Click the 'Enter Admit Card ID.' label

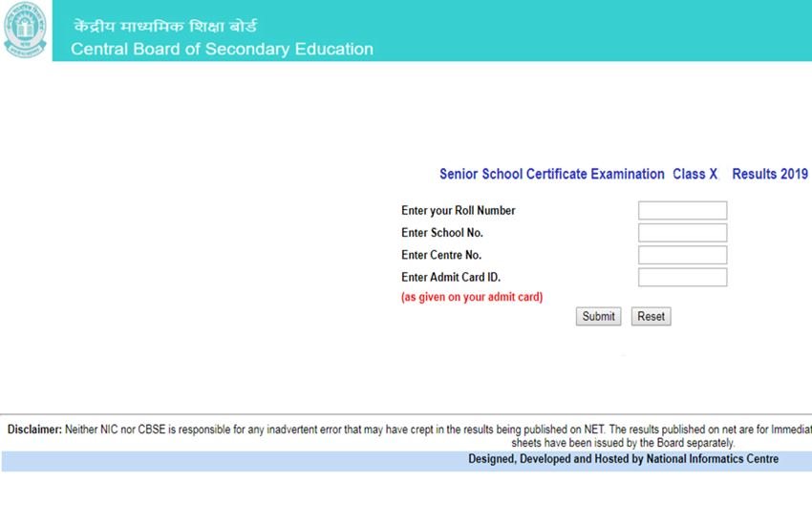click(451, 277)
